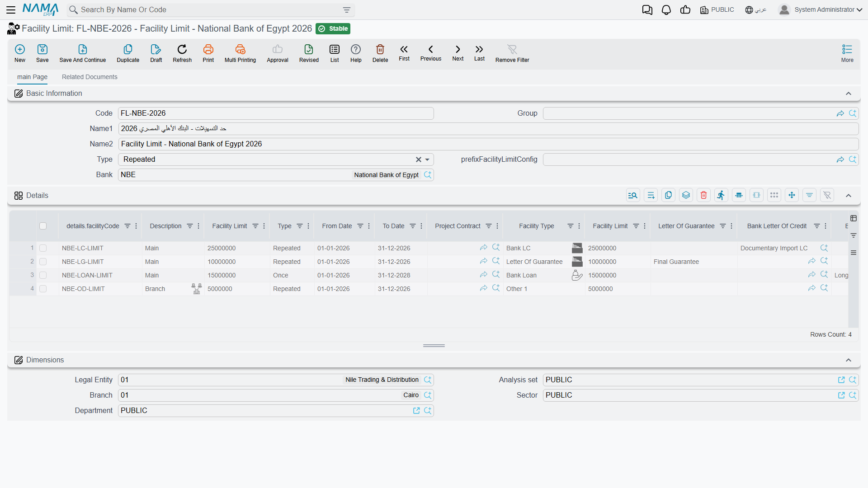Open grid column chooser icon
Screen dimensions: 868x488
(854, 218)
